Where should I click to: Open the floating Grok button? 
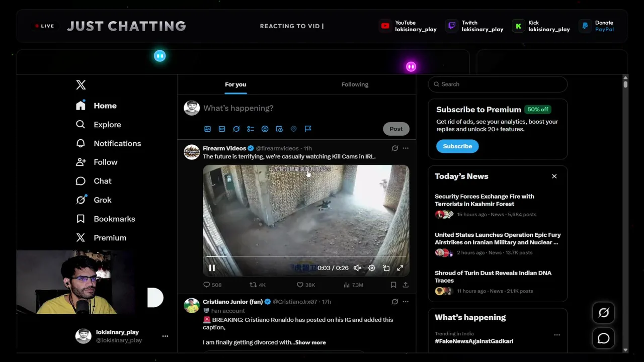(604, 313)
